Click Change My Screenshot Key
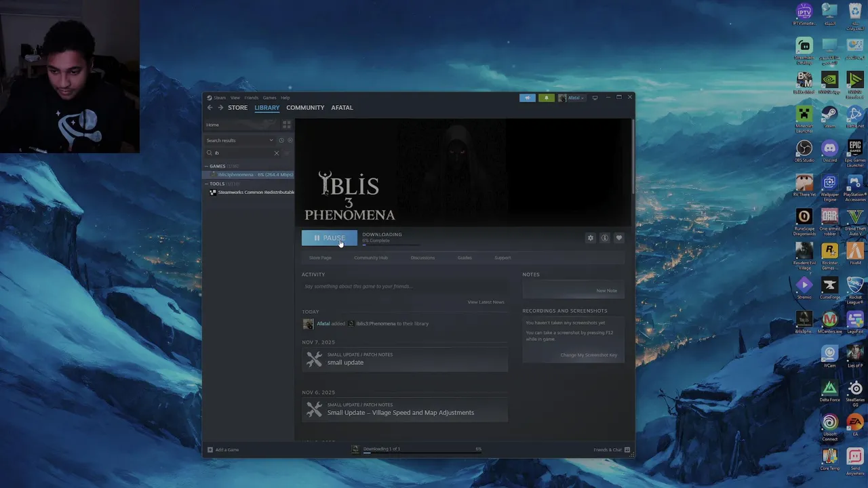 pos(589,355)
